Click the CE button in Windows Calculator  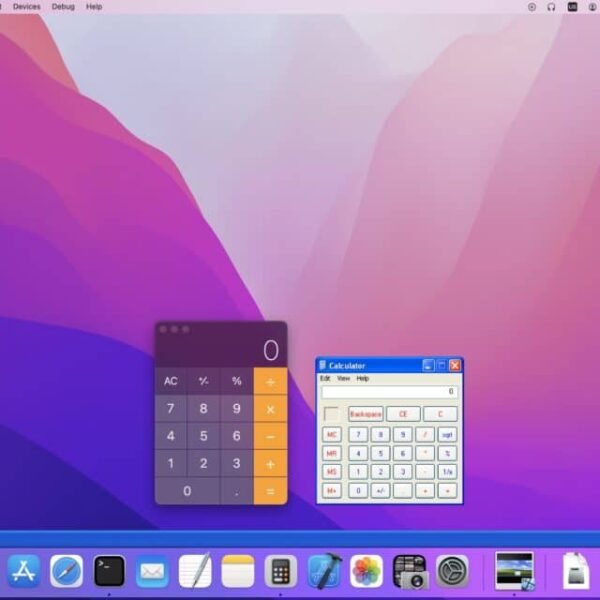tap(403, 414)
